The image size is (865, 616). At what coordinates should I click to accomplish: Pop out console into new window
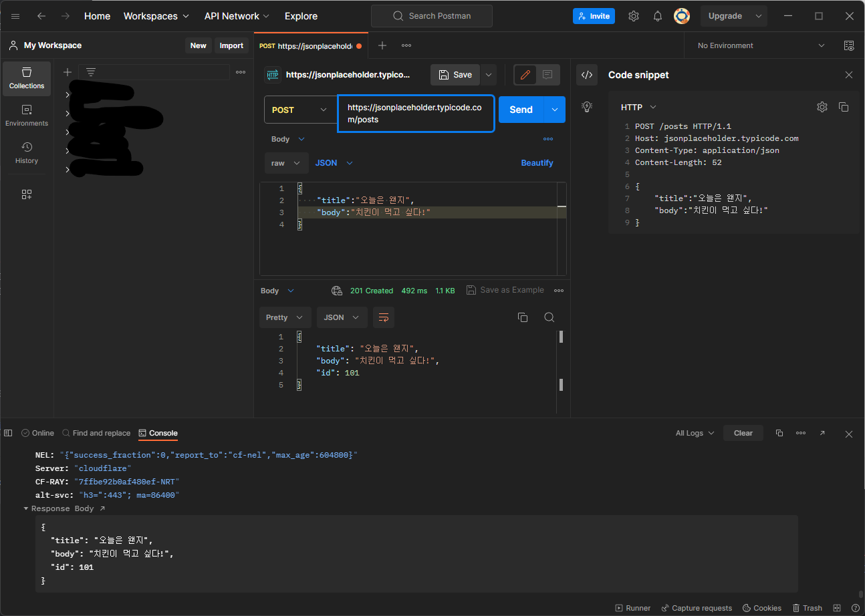click(x=822, y=433)
